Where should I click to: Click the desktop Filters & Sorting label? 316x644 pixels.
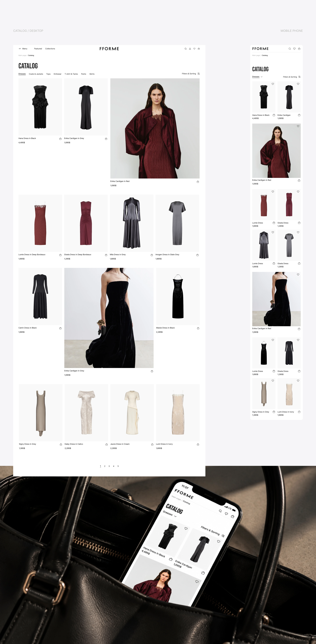point(189,74)
